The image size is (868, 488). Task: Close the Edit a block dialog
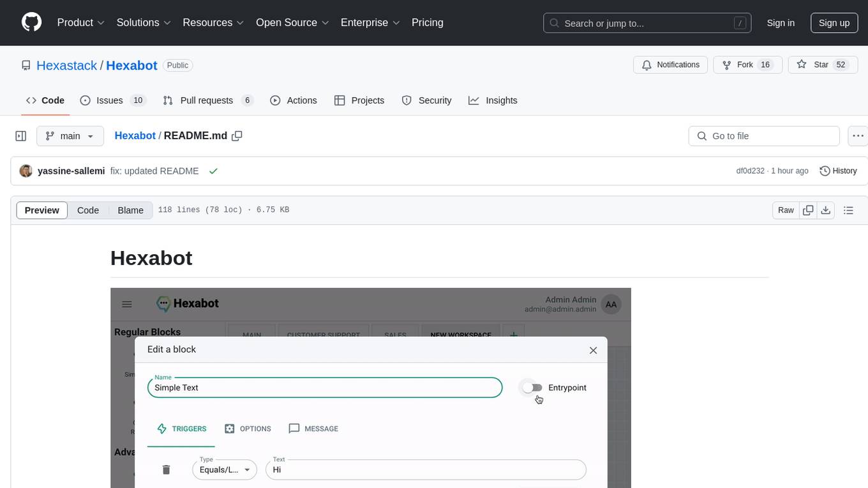click(x=593, y=350)
